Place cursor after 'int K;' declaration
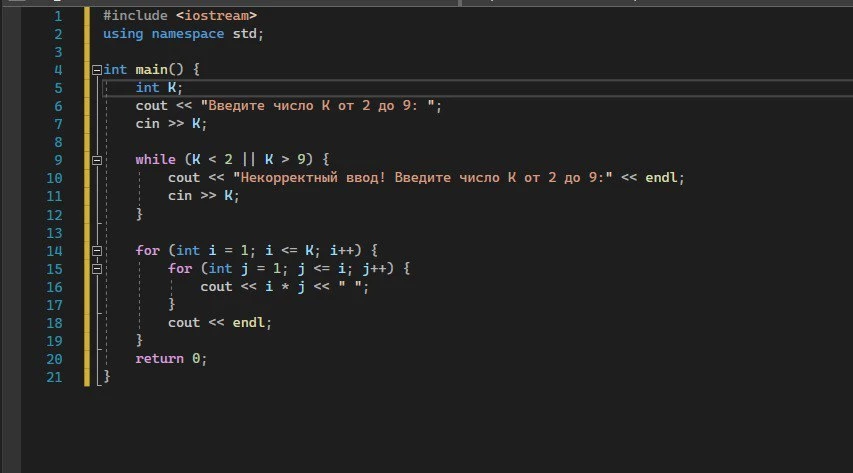This screenshot has width=853, height=473. click(x=183, y=88)
